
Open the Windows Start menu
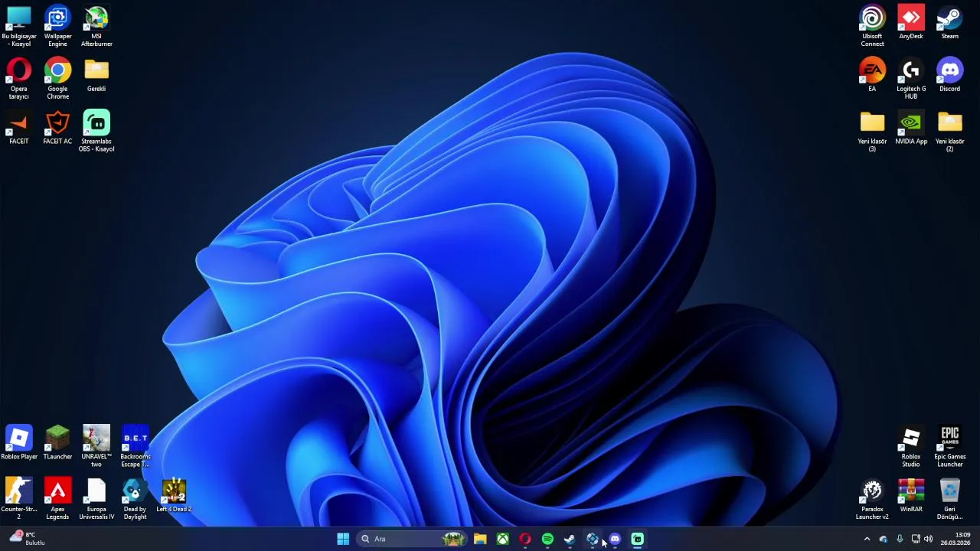(343, 539)
